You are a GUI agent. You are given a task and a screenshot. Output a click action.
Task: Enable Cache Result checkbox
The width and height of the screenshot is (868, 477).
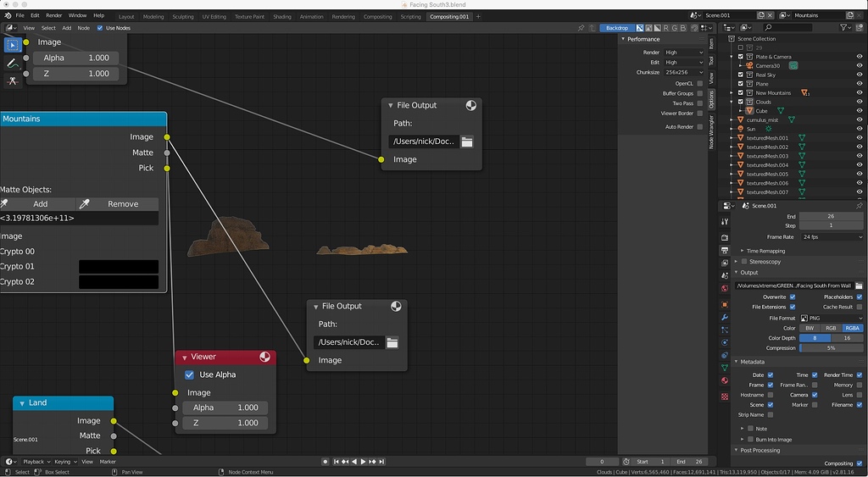tap(860, 307)
